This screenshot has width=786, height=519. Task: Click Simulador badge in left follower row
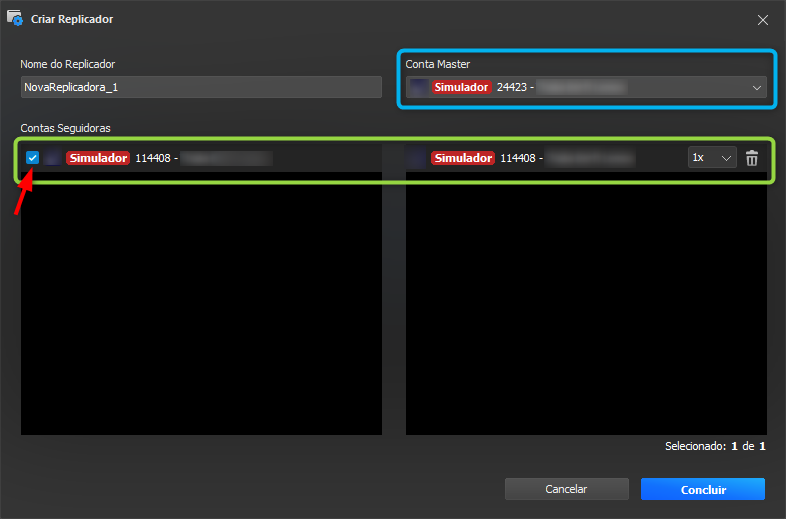(x=97, y=158)
